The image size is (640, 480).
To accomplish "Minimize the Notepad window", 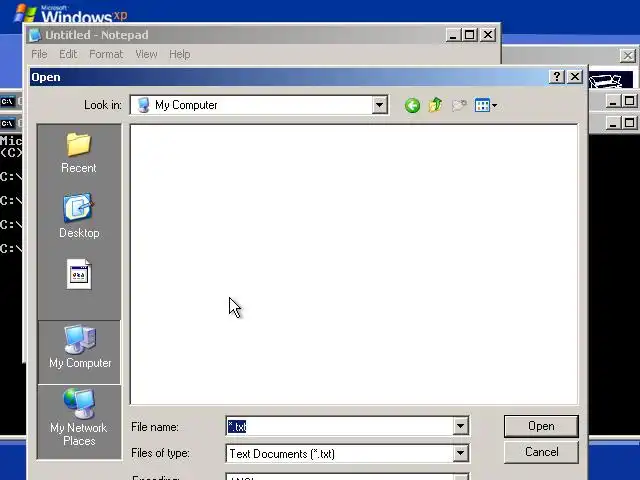I will pos(453,35).
